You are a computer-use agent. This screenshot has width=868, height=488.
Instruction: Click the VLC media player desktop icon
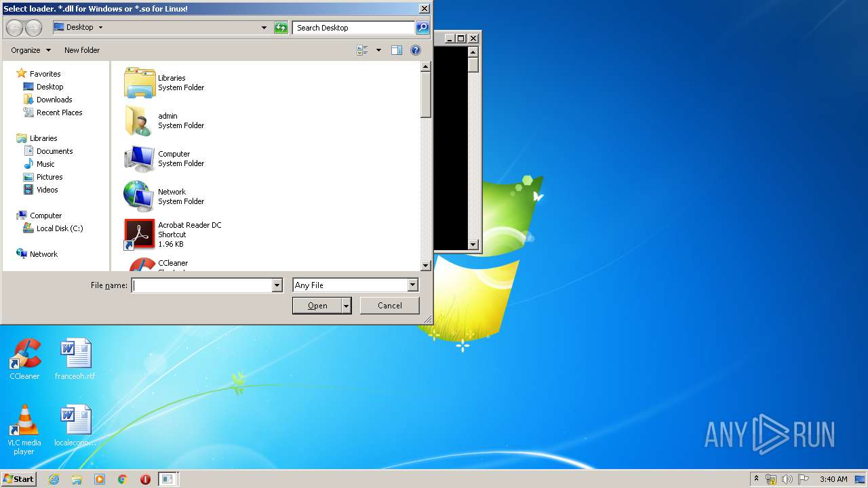24,420
